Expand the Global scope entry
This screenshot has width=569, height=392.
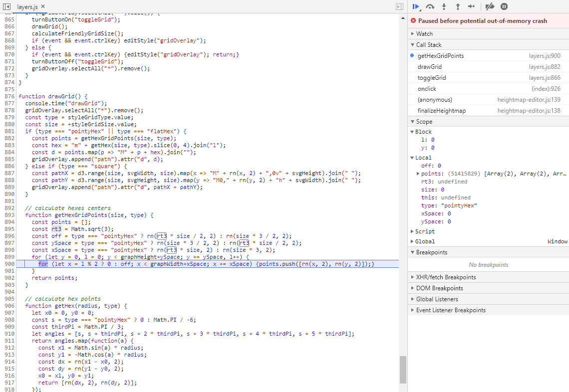point(413,241)
